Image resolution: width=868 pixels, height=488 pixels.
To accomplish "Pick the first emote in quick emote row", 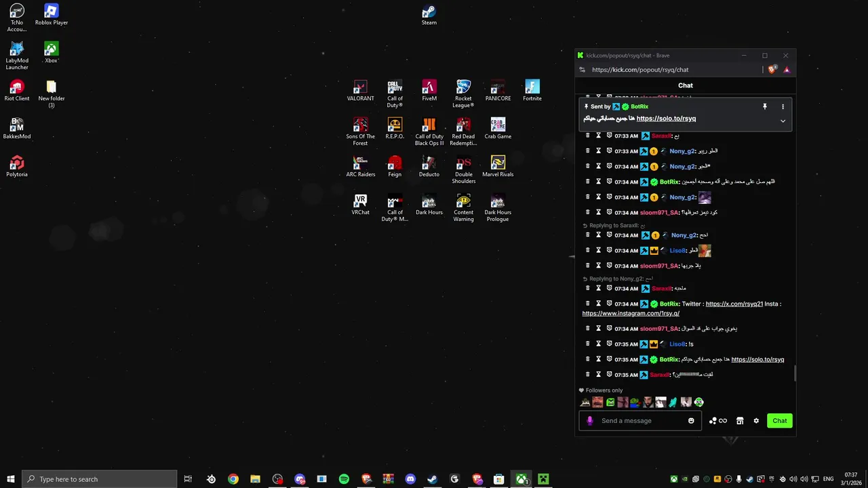I will pos(585,402).
